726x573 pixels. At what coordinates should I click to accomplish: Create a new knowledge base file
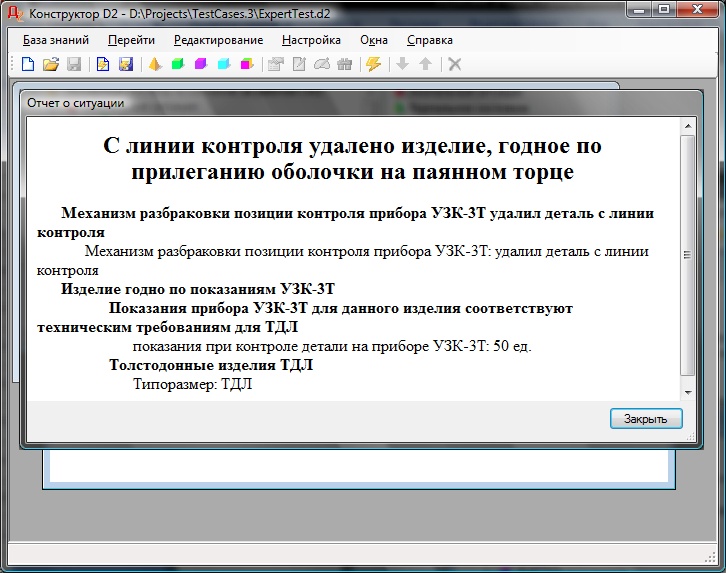[x=28, y=64]
